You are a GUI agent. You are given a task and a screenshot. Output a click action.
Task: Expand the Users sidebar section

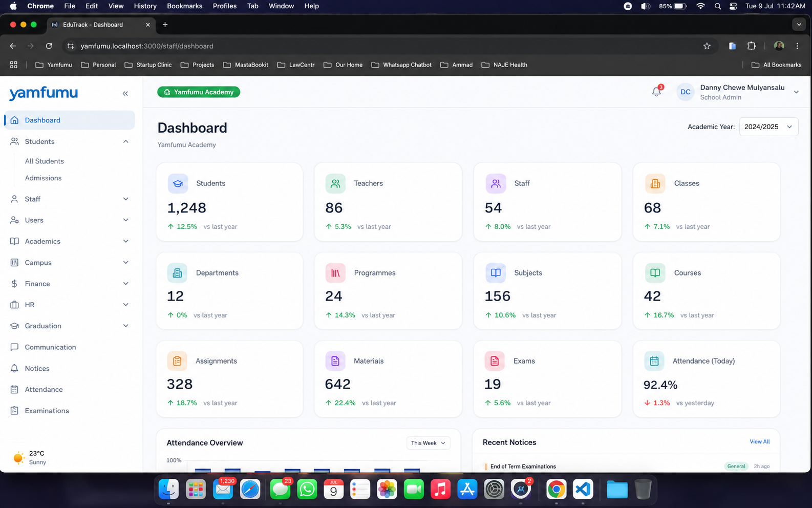pyautogui.click(x=125, y=220)
